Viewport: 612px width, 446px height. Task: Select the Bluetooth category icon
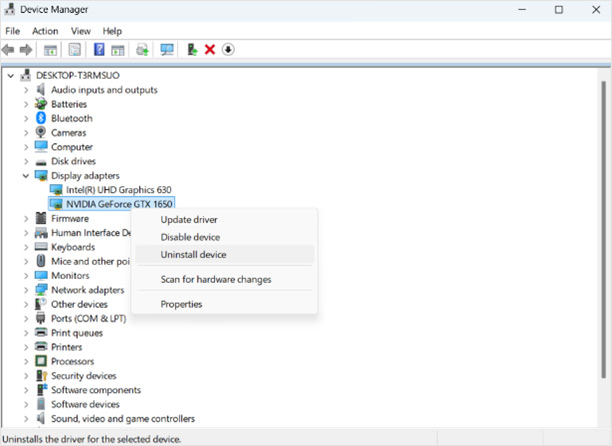click(41, 118)
